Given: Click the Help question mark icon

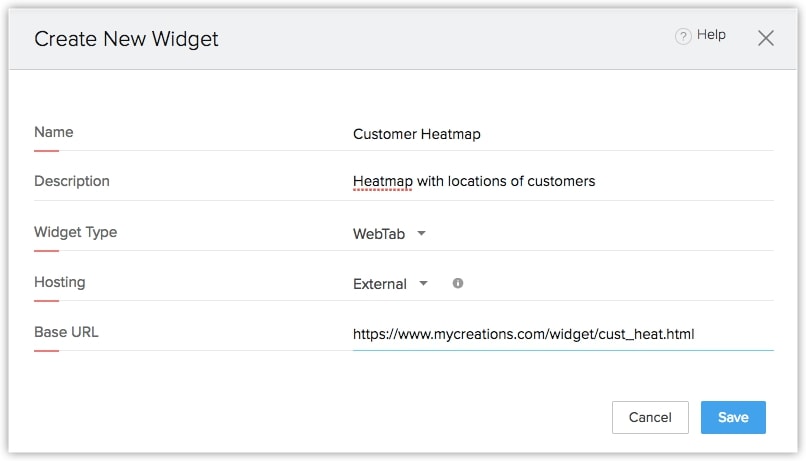Looking at the screenshot, I should [x=683, y=36].
